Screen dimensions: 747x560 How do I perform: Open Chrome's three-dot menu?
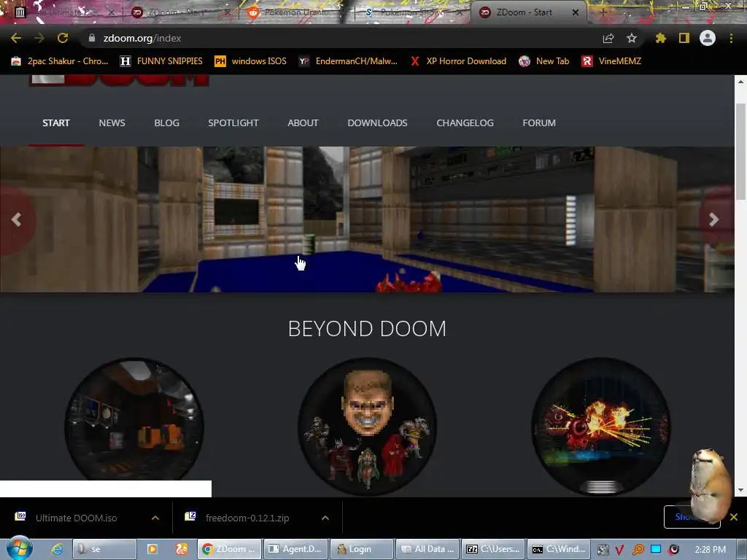click(x=731, y=38)
